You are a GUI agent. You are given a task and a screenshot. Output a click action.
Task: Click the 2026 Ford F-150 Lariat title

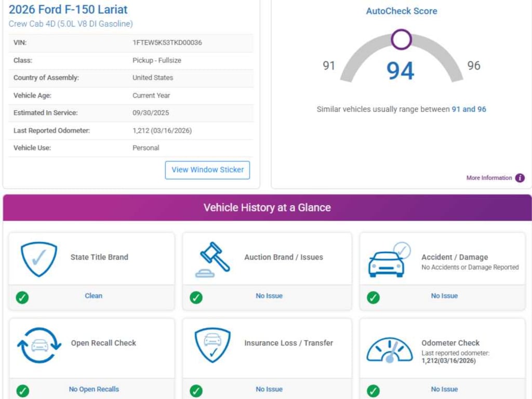click(68, 9)
